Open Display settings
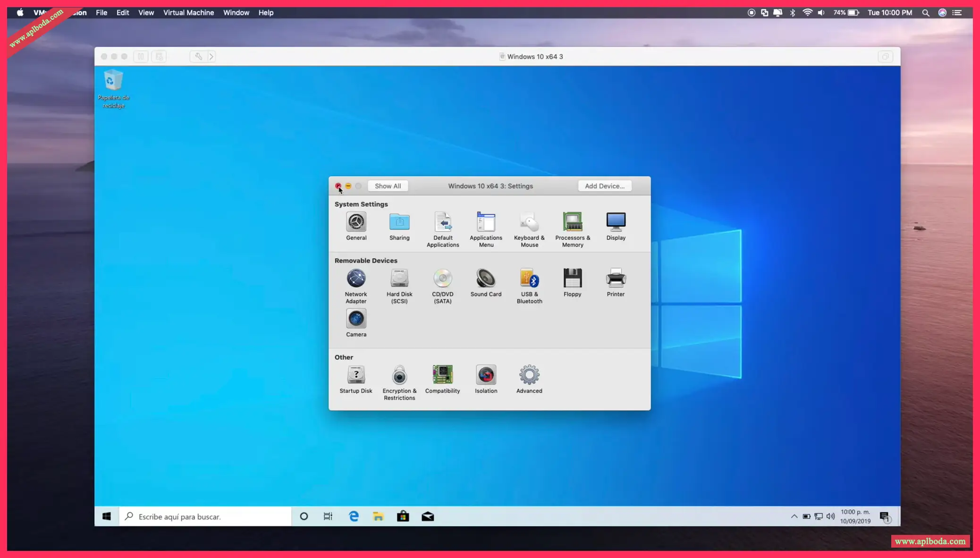 616,227
